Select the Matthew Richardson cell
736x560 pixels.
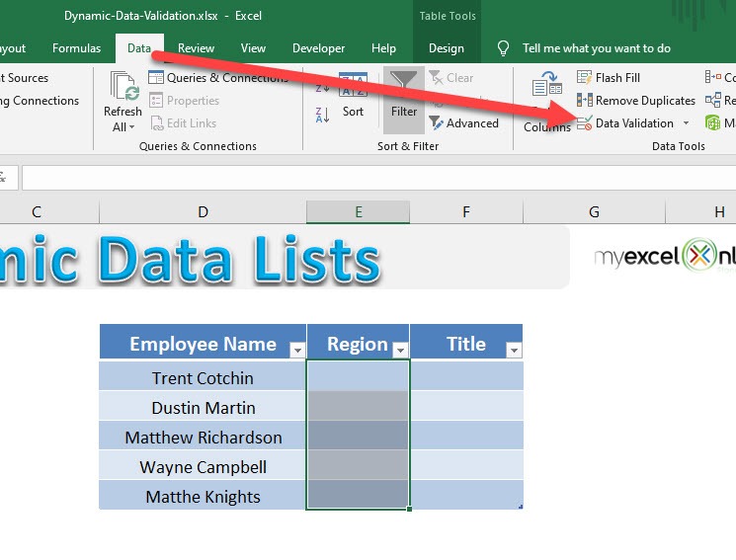point(203,436)
